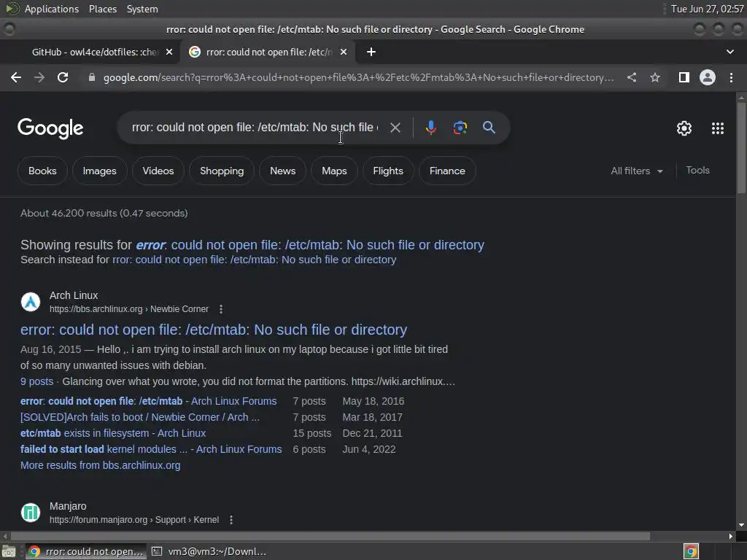The height and width of the screenshot is (560, 747).
Task: View site information lock icon
Action: (x=92, y=77)
